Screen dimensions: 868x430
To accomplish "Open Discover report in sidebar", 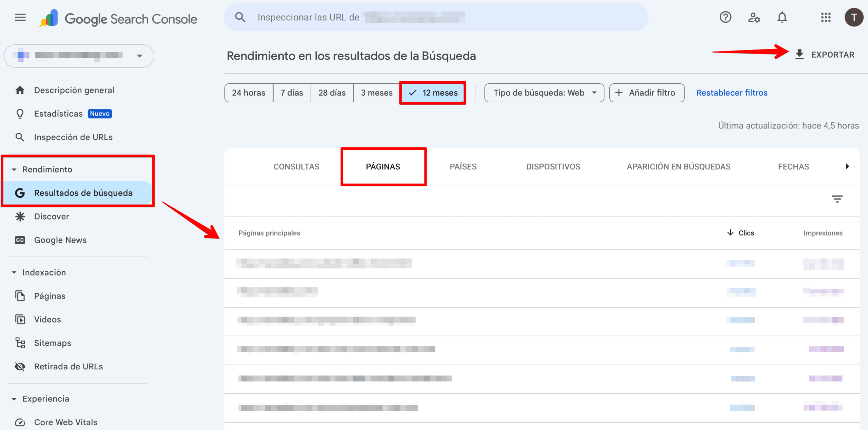I will tap(52, 217).
